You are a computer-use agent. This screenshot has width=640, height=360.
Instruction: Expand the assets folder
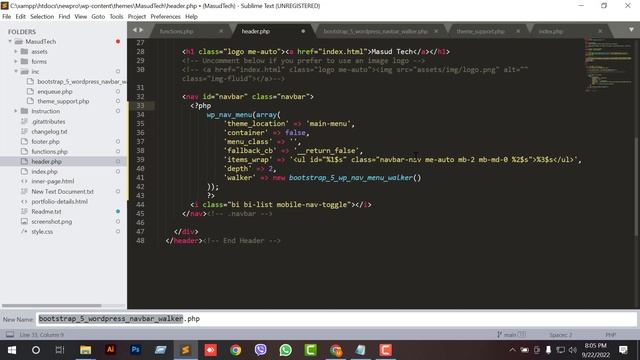tap(16, 51)
